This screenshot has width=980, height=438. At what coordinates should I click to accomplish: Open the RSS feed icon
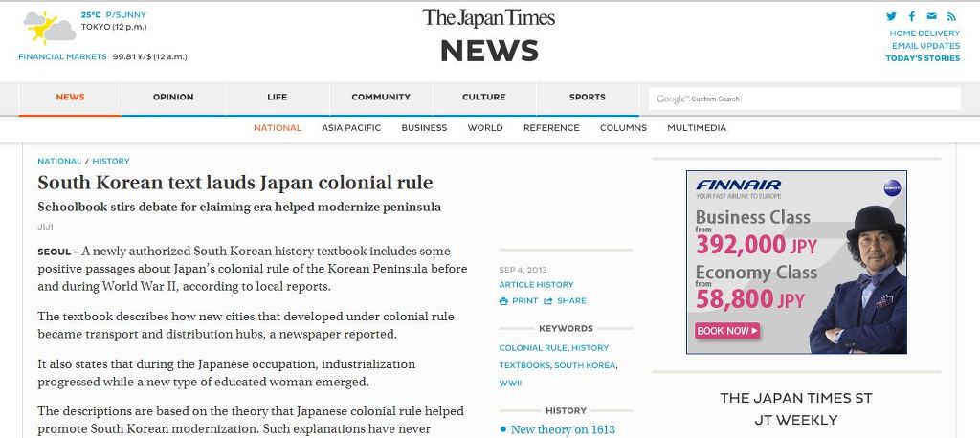tap(951, 17)
